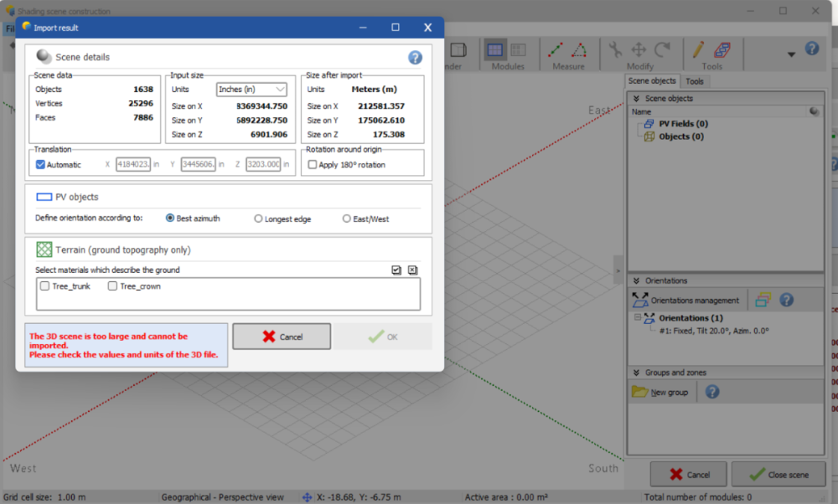Select the measure distance line tool
This screenshot has height=504, width=838.
click(556, 49)
